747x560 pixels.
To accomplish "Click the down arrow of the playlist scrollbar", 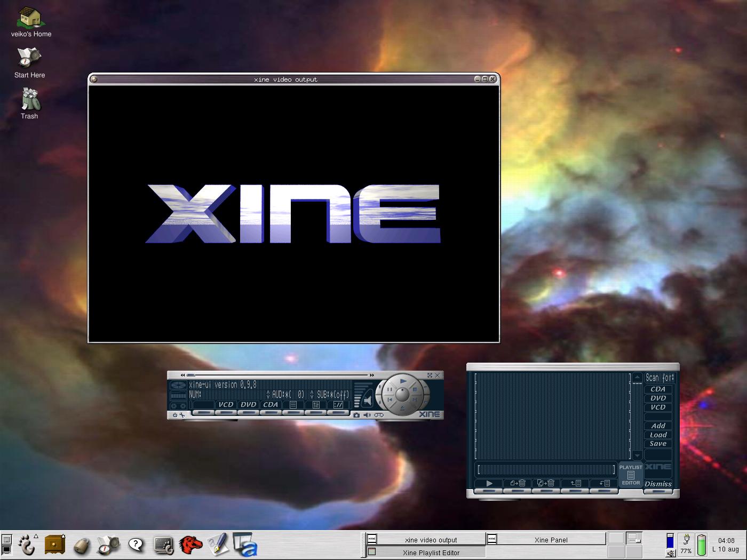I will [637, 455].
